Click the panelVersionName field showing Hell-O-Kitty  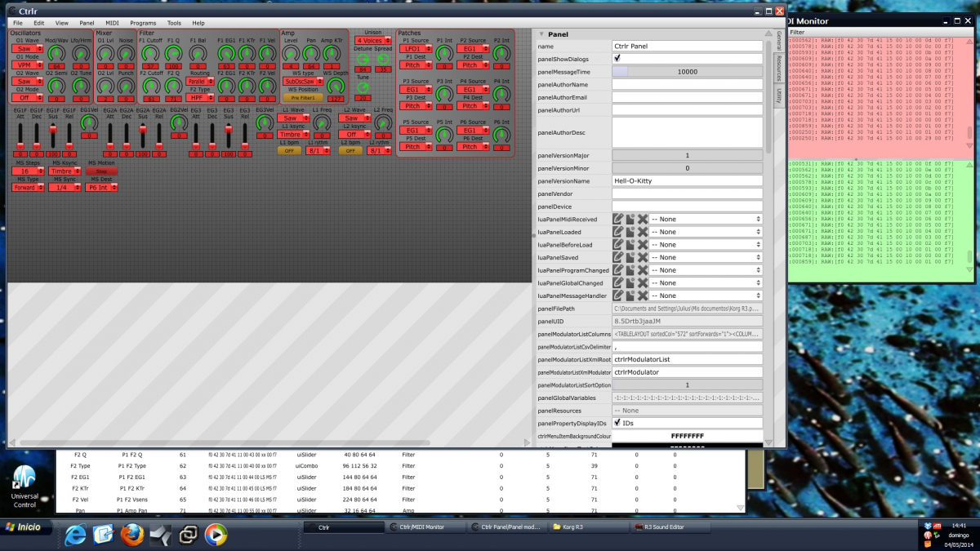[687, 180]
